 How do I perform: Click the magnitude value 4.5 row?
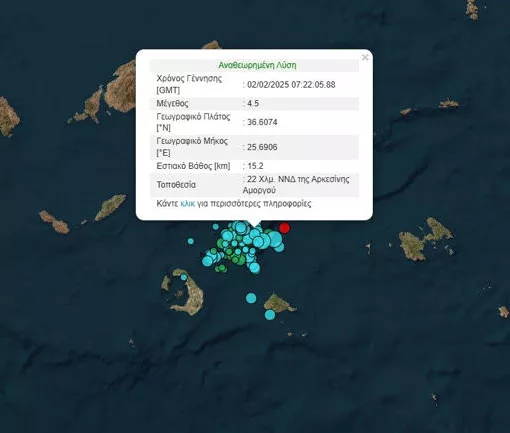click(x=254, y=103)
